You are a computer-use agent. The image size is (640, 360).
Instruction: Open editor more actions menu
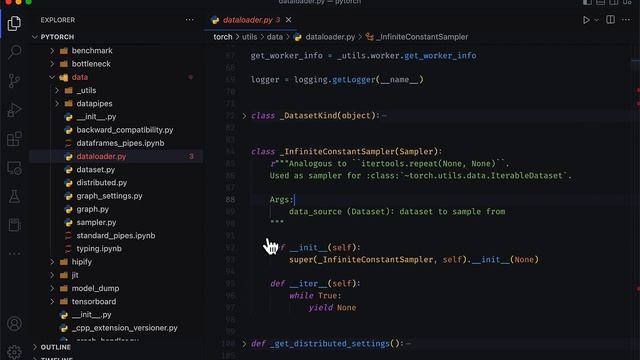coord(626,20)
